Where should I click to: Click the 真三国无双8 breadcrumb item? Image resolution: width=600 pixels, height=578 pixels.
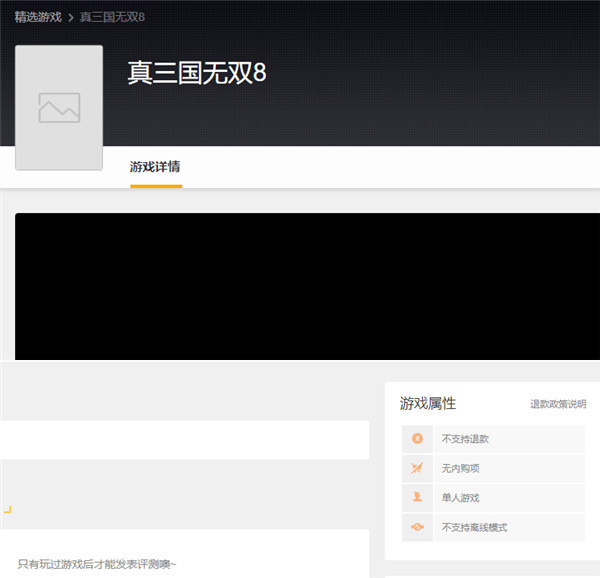point(112,17)
